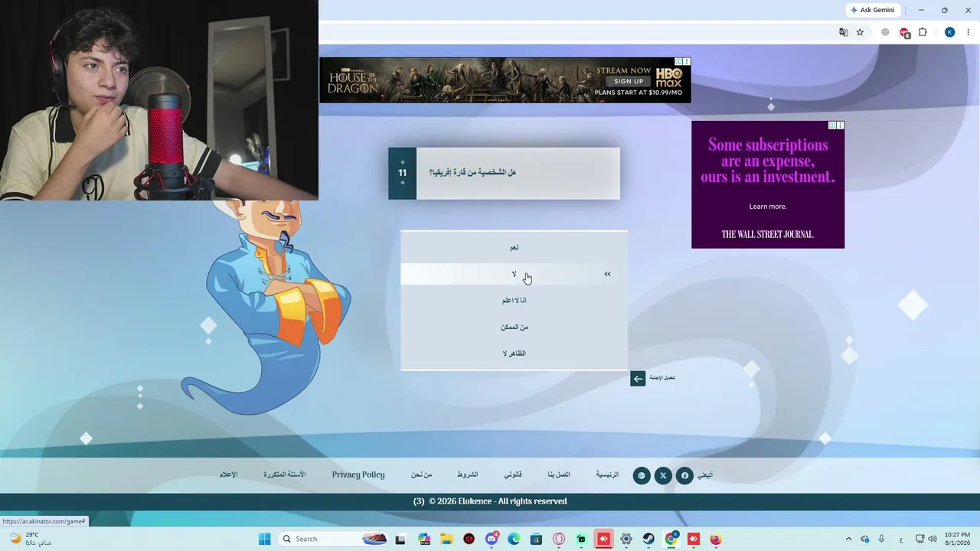Open the Privacy Policy footer link

click(358, 475)
